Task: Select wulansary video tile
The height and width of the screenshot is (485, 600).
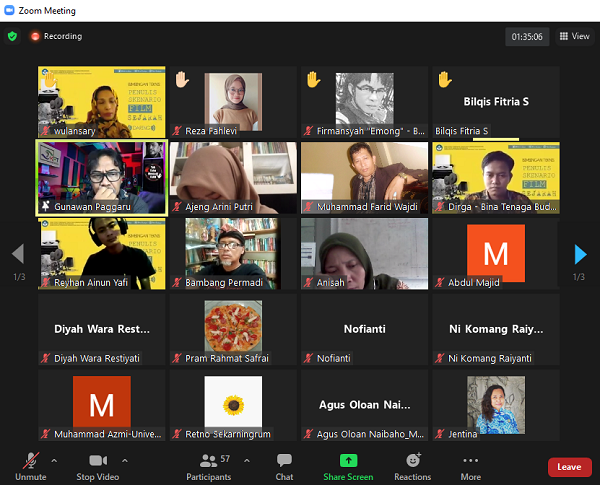Action: click(x=102, y=102)
